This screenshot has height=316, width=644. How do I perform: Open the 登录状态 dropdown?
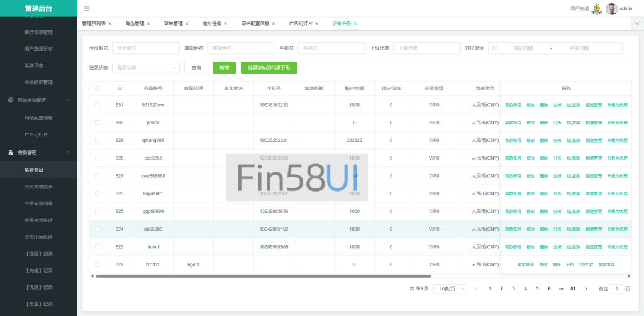click(145, 68)
